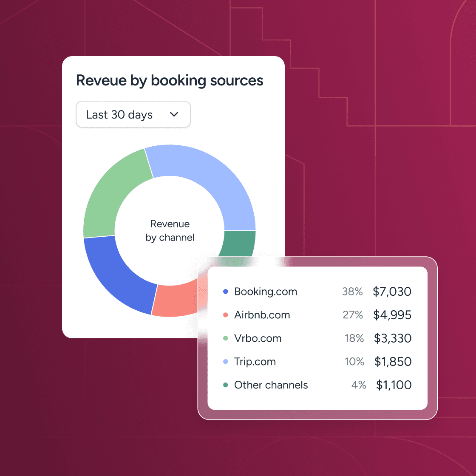Click the Reveue by booking sources heading
Image resolution: width=476 pixels, height=476 pixels.
[x=170, y=81]
